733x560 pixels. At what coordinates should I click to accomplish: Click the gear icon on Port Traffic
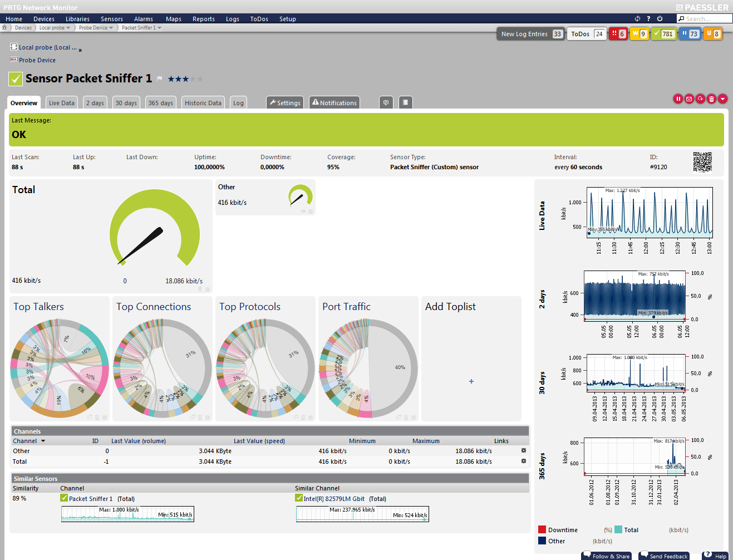pos(414,417)
